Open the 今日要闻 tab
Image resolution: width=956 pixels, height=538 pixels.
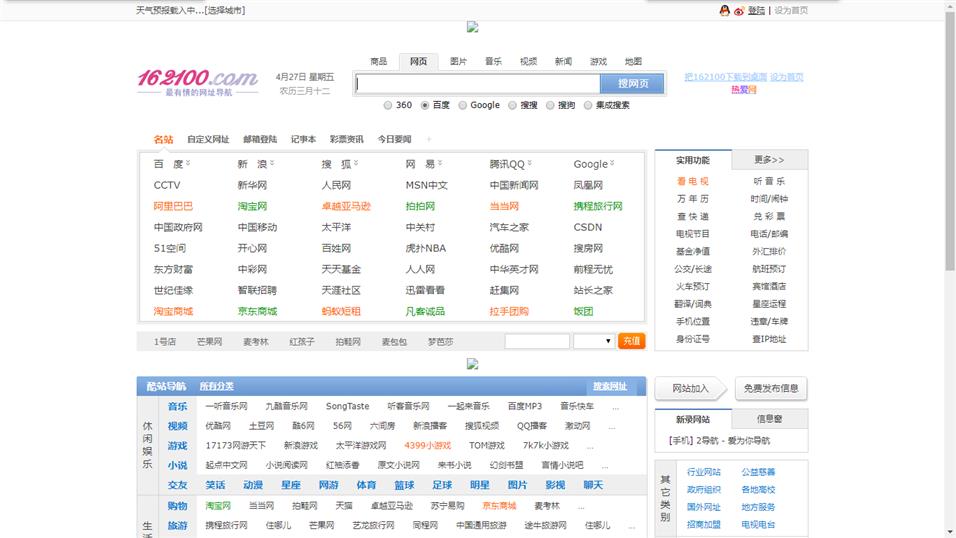[x=394, y=139]
